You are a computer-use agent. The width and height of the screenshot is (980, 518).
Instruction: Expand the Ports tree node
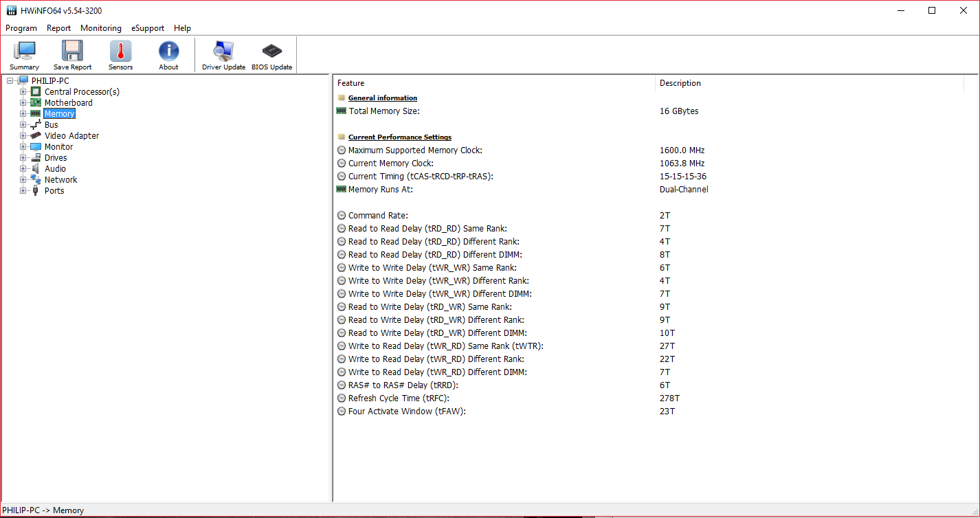tap(23, 190)
